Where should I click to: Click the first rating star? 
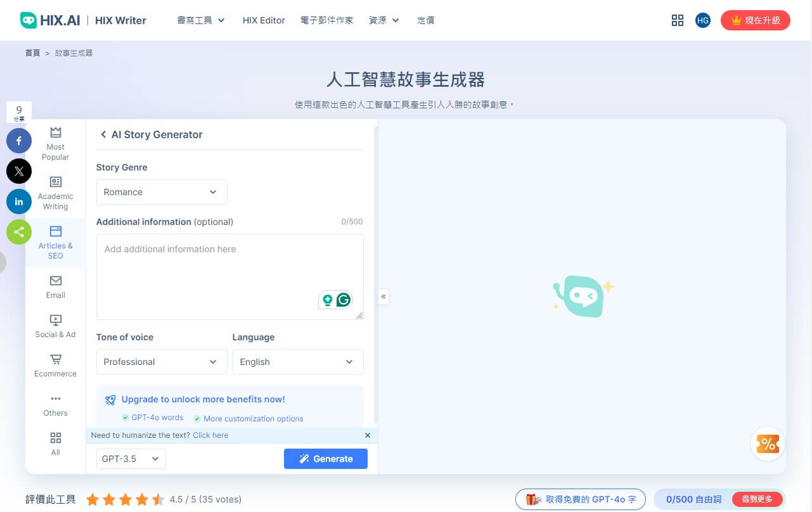tap(93, 499)
